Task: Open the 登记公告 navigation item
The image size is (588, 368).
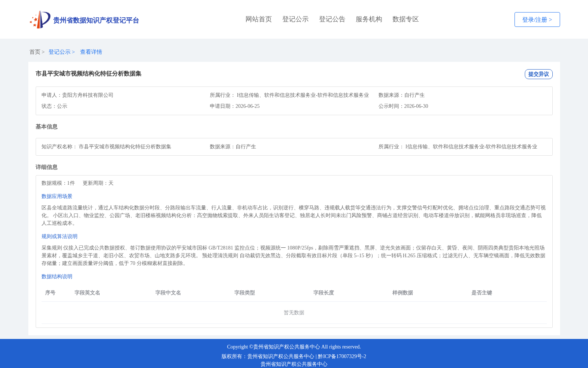Action: point(332,19)
